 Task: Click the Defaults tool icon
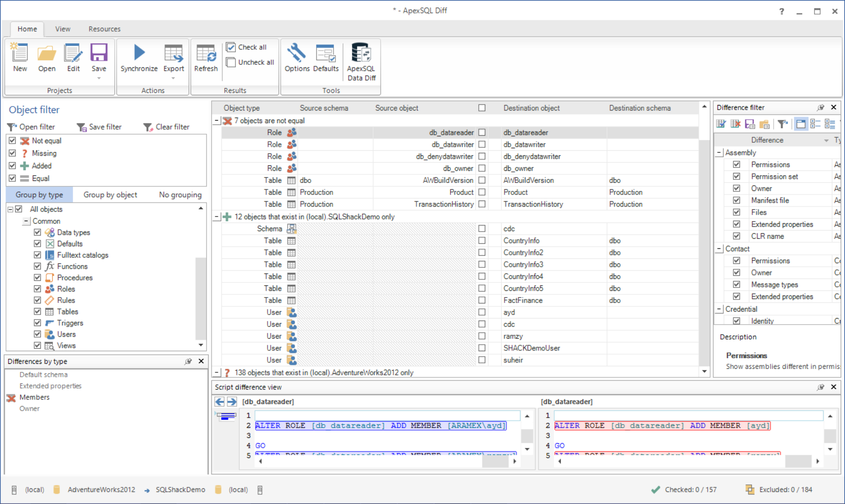[325, 53]
